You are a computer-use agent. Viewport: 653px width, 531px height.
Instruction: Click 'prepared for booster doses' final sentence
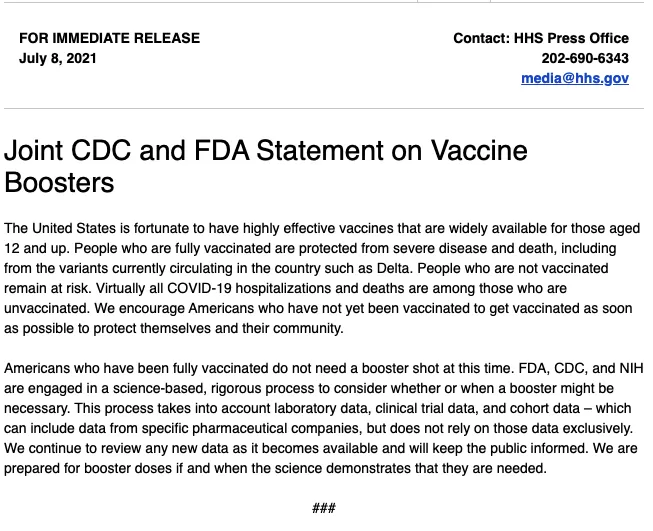click(88, 469)
